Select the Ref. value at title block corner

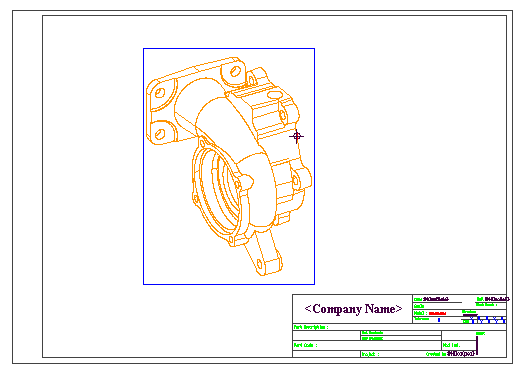(497, 299)
